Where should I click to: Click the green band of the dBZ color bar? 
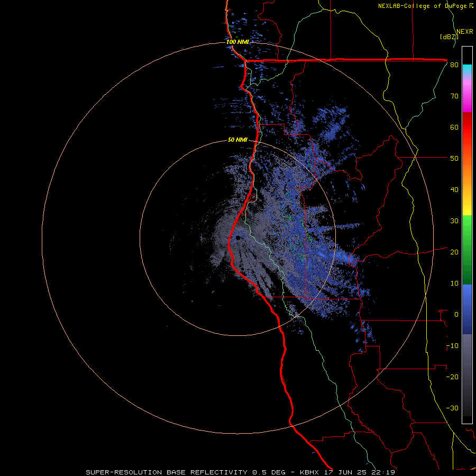coord(467,250)
